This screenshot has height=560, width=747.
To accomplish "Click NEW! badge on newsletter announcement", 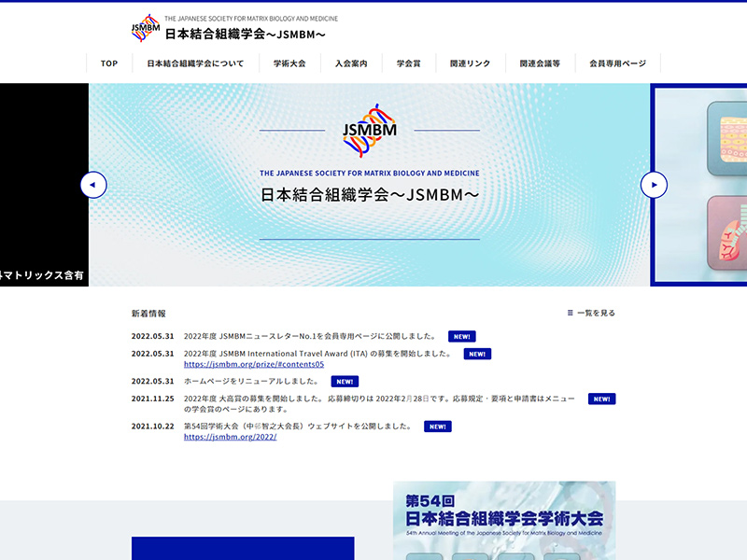I will click(x=461, y=336).
